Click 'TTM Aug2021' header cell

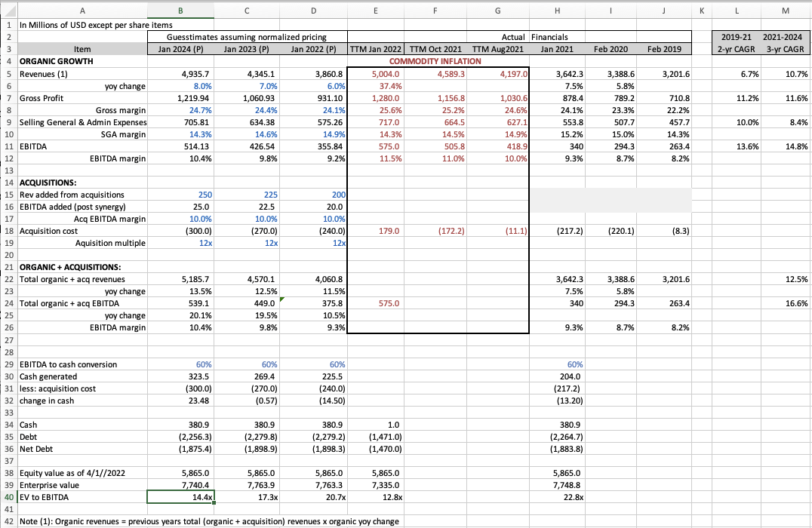click(497, 49)
